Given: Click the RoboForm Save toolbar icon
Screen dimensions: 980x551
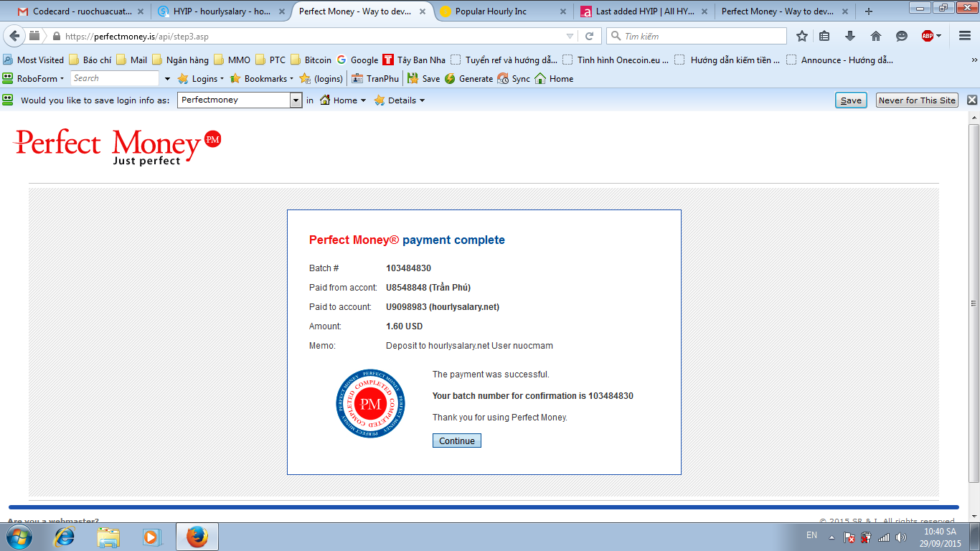Looking at the screenshot, I should tap(423, 79).
